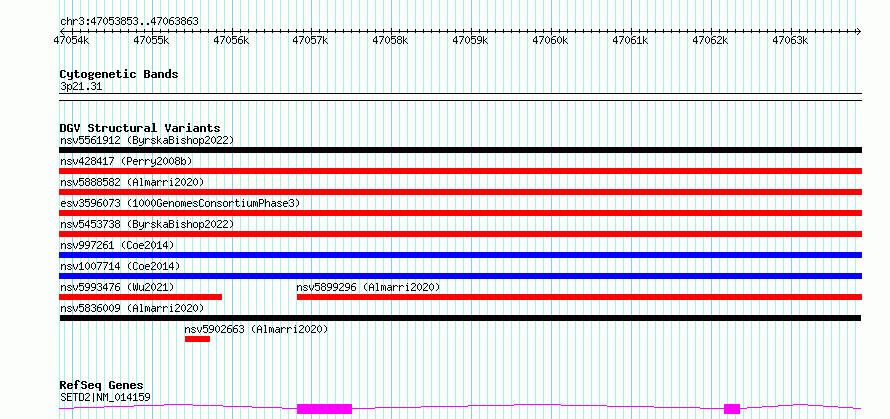Click the chr3:47053853..47063863 region label
This screenshot has width=890, height=419.
point(129,22)
